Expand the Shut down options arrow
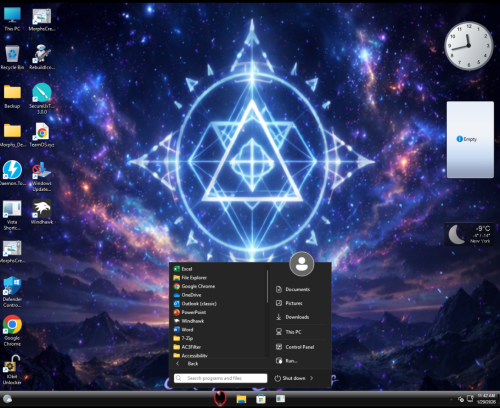The height and width of the screenshot is (408, 500). click(312, 378)
